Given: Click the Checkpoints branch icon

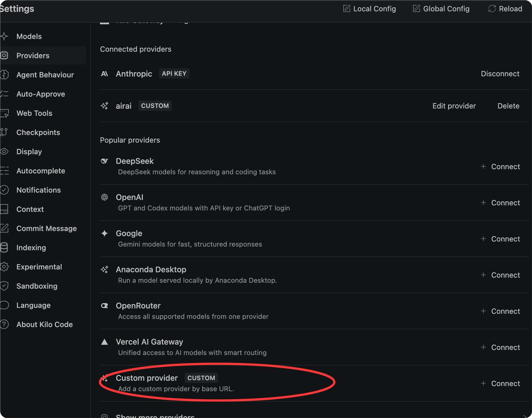Looking at the screenshot, I should tap(4, 132).
